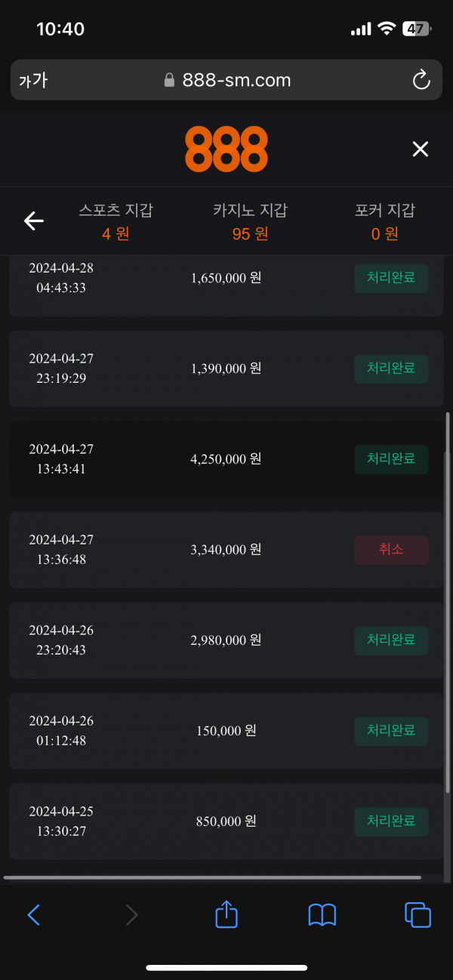Select the 스포츠 지갑 wallet tab

pyautogui.click(x=116, y=221)
